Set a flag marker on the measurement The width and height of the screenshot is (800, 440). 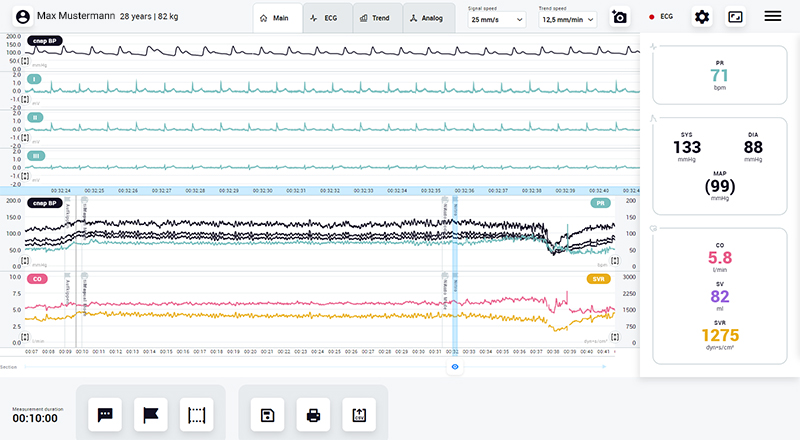click(x=150, y=414)
